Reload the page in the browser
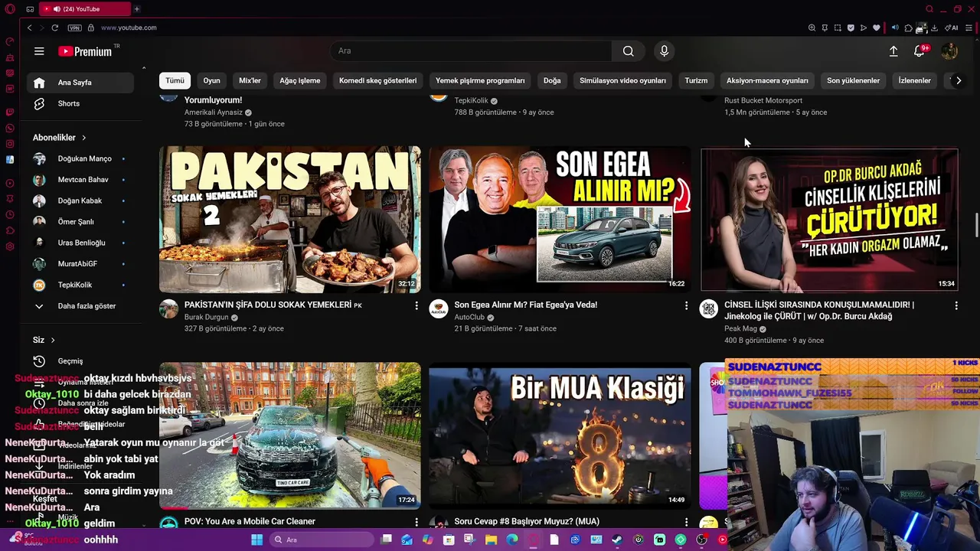Screen dimensions: 980x551 click(x=54, y=28)
